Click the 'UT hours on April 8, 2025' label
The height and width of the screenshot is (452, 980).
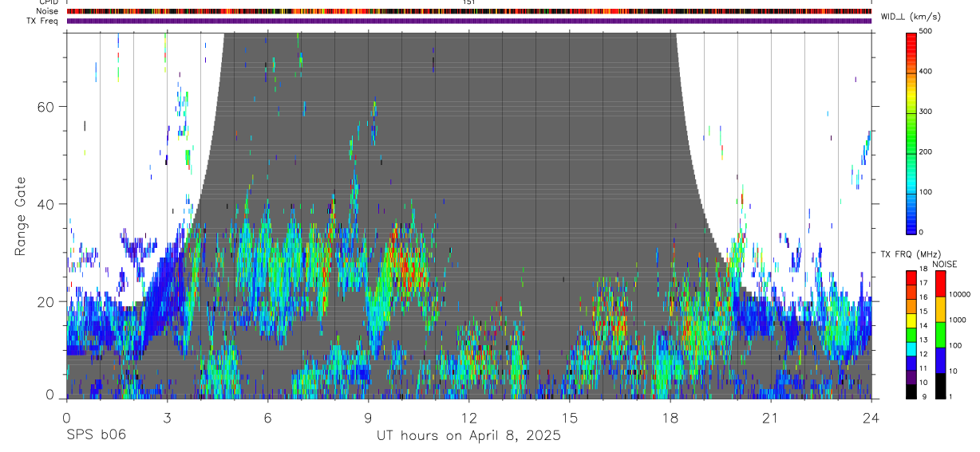(x=468, y=436)
